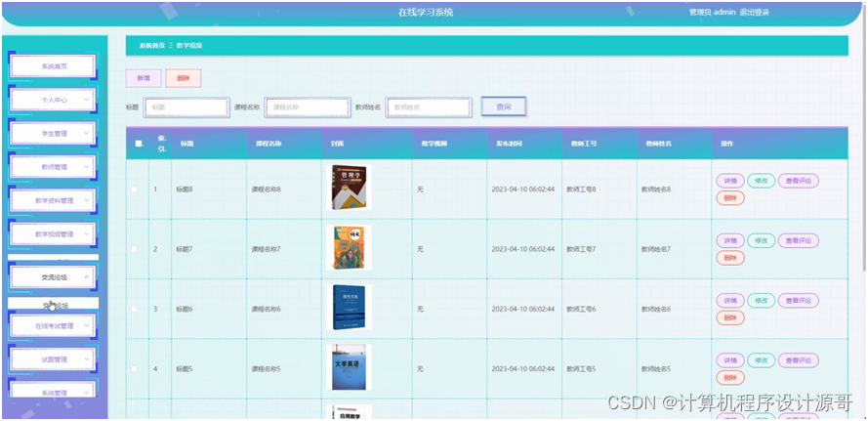868x421 pixels.
Task: Focus the 课程名称 search field
Action: (308, 106)
